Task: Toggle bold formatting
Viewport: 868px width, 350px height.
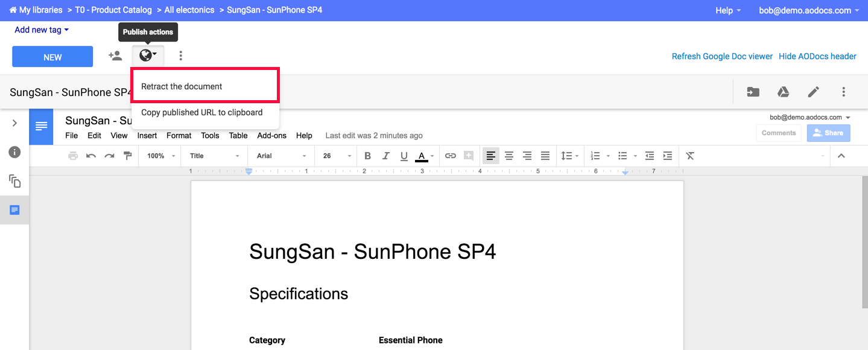Action: click(x=367, y=156)
